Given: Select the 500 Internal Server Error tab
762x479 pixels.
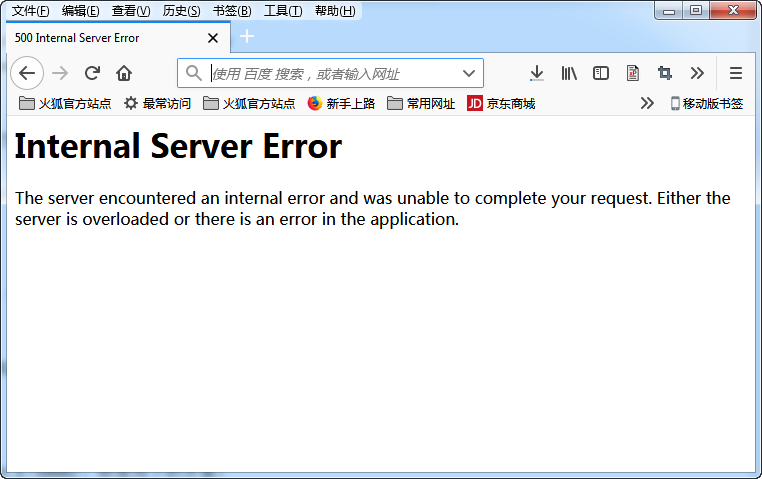Looking at the screenshot, I should [118, 37].
